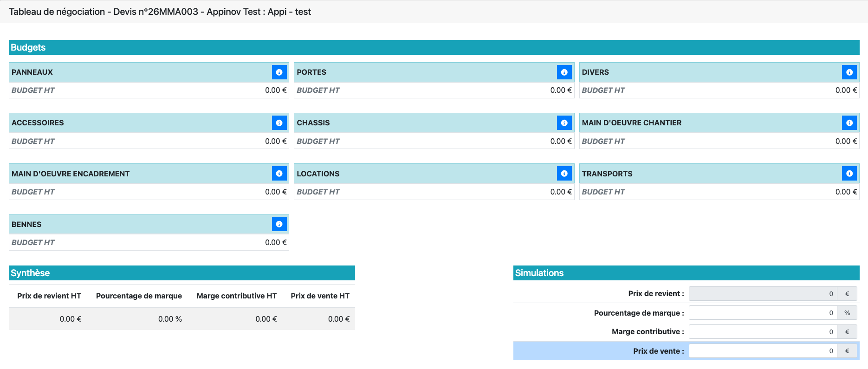Focus the Pourcentage de marque input
868x369 pixels.
coord(763,313)
